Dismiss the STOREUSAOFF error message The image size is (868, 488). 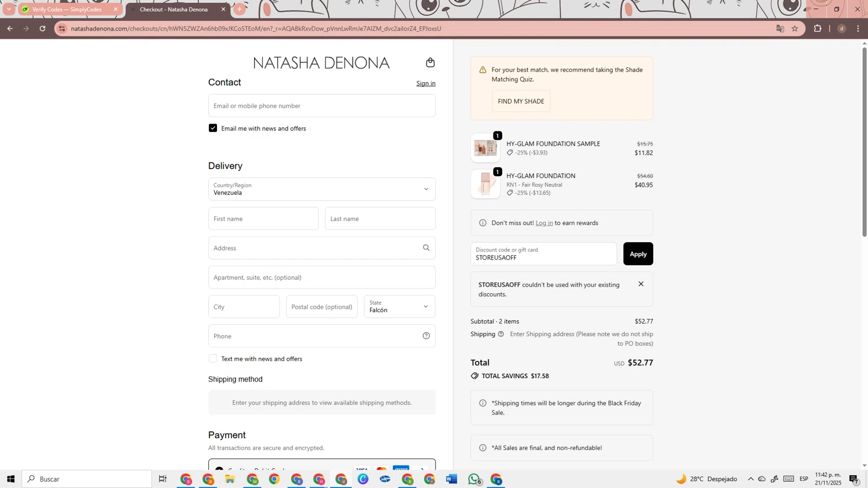click(641, 284)
